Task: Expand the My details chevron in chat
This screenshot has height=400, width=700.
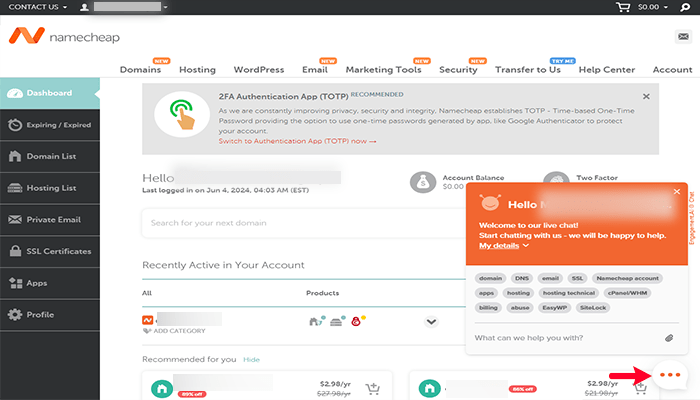Action: [525, 246]
